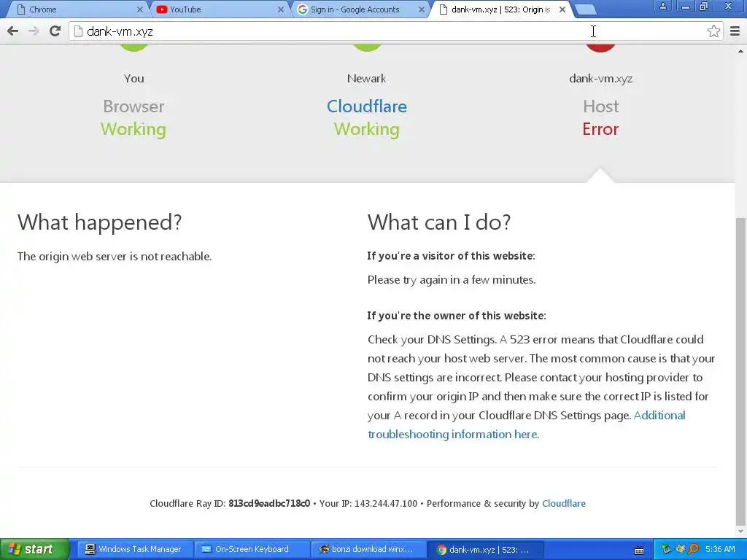Viewport: 747px width, 560px height.
Task: Click the What happened? heading
Action: pos(99,222)
